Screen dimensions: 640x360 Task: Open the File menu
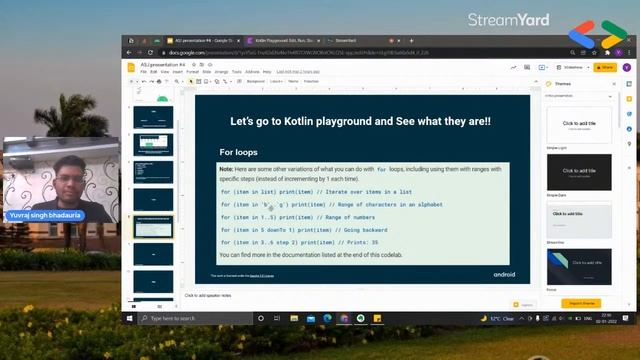143,72
